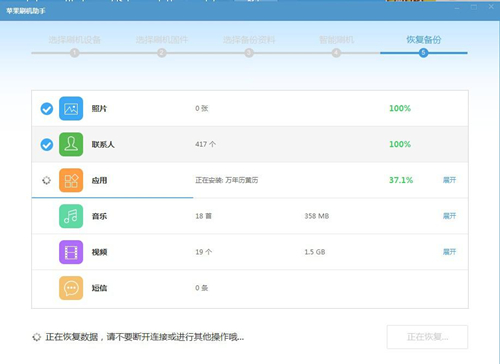This screenshot has height=364, width=500.
Task: Click the spinner beside the restoring data message
Action: 36,337
